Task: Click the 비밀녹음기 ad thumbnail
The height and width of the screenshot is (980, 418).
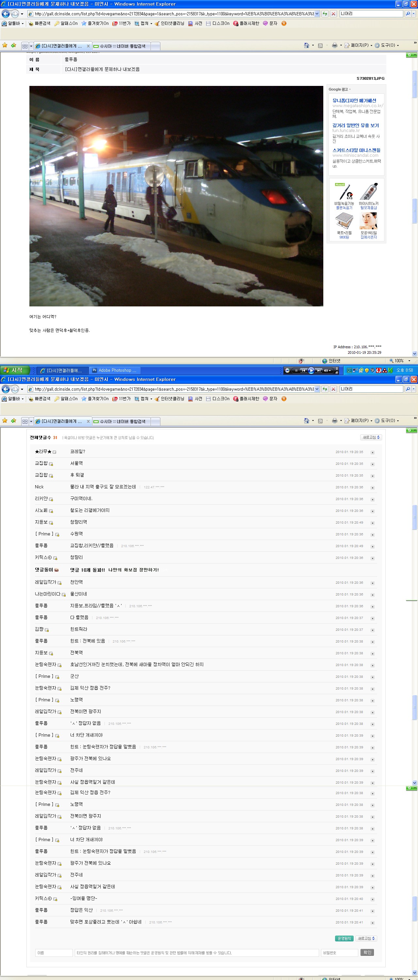Action: (x=344, y=192)
